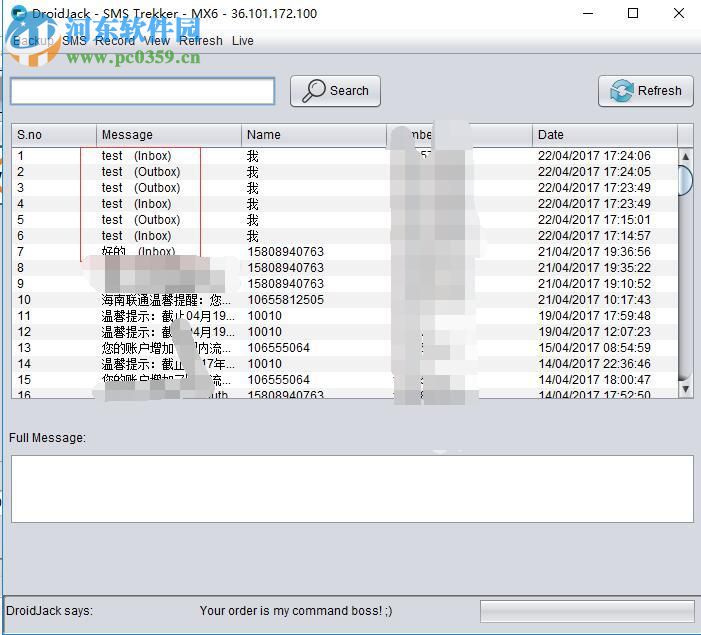Click the Search button with magnifier icon

tap(335, 91)
